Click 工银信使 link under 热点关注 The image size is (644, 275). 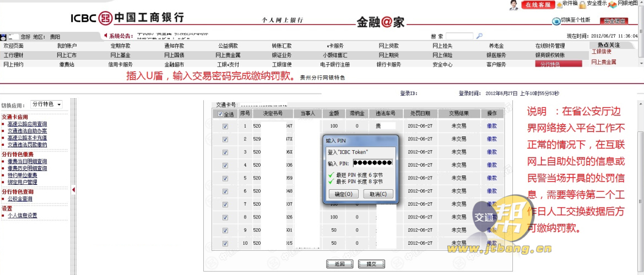601,52
